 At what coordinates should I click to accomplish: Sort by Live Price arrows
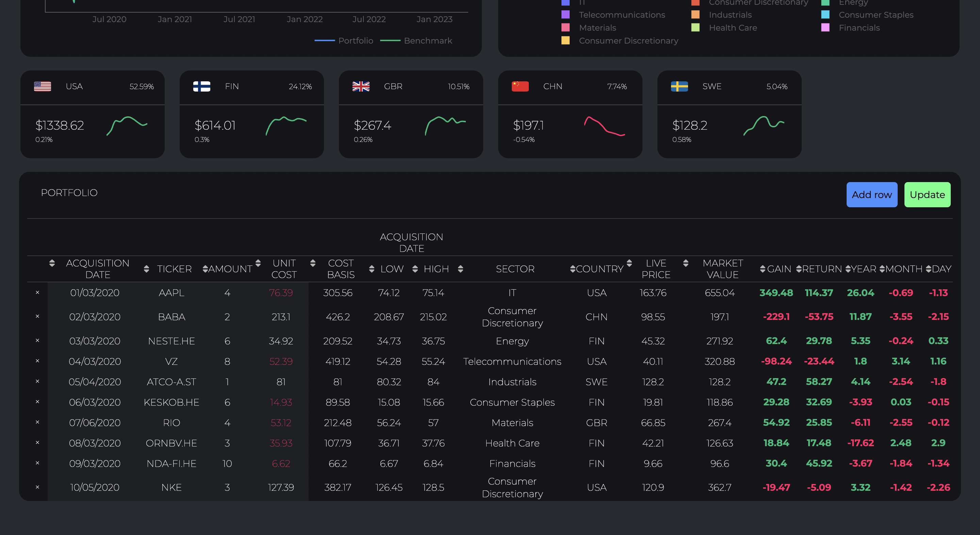click(x=629, y=263)
